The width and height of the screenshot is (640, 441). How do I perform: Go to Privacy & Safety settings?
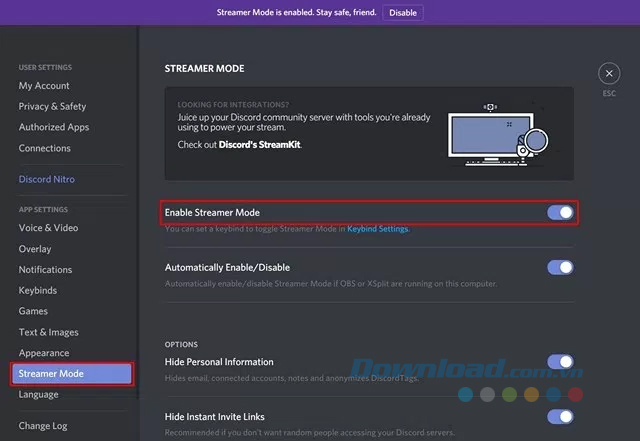click(52, 107)
